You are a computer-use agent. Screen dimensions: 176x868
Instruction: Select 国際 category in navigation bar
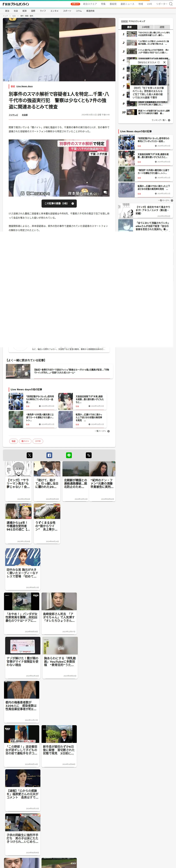pos(33,11)
